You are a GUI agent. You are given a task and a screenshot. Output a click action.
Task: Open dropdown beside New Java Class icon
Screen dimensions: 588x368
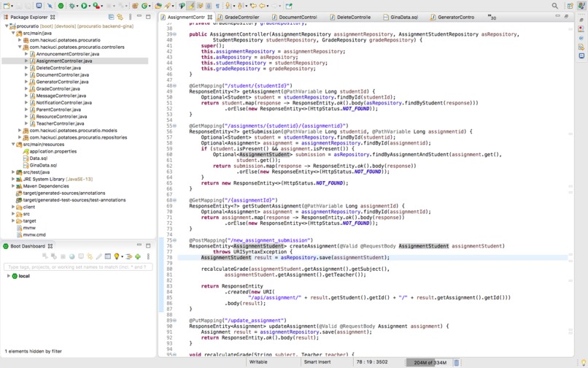tap(150, 6)
